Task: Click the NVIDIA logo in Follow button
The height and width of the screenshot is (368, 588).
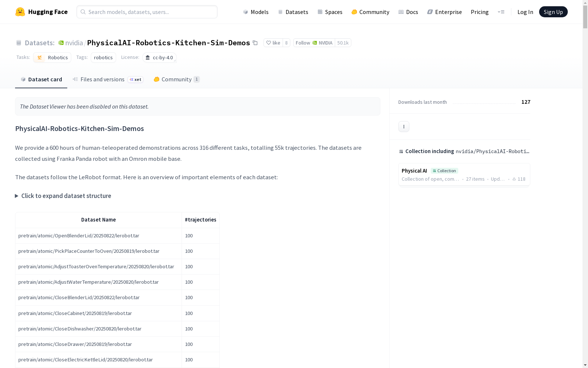Action: pos(315,43)
